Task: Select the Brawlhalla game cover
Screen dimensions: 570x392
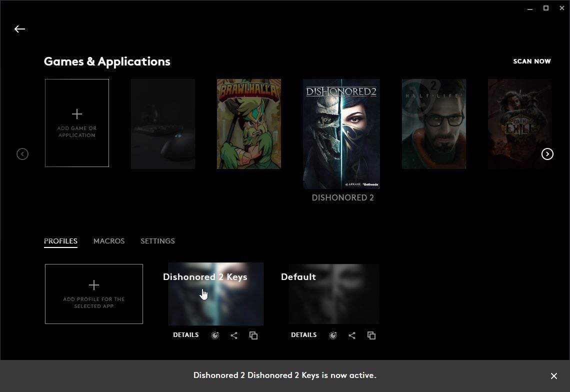Action: pos(249,124)
